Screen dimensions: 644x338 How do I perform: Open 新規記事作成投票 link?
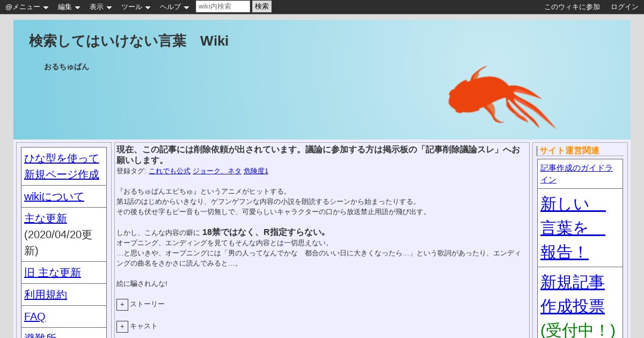pyautogui.click(x=573, y=294)
